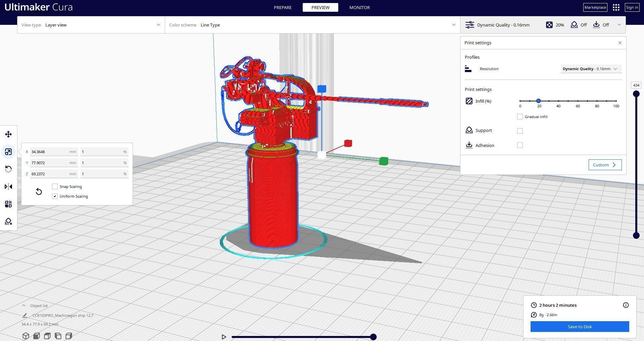Play the layer simulation

(224, 337)
